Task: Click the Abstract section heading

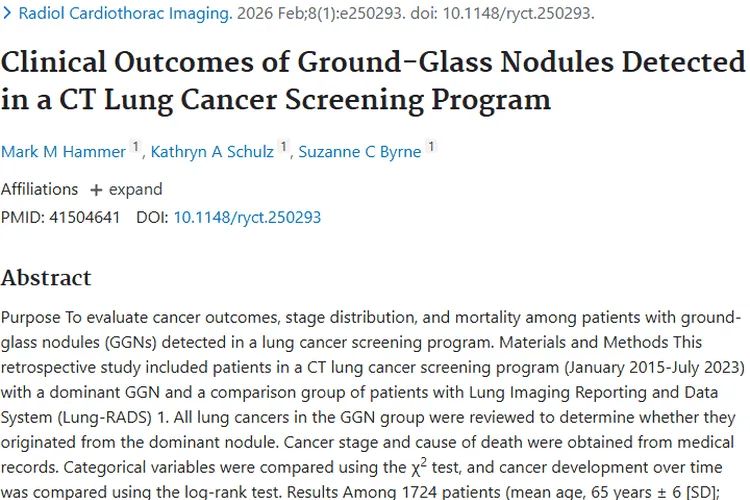Action: (x=46, y=277)
